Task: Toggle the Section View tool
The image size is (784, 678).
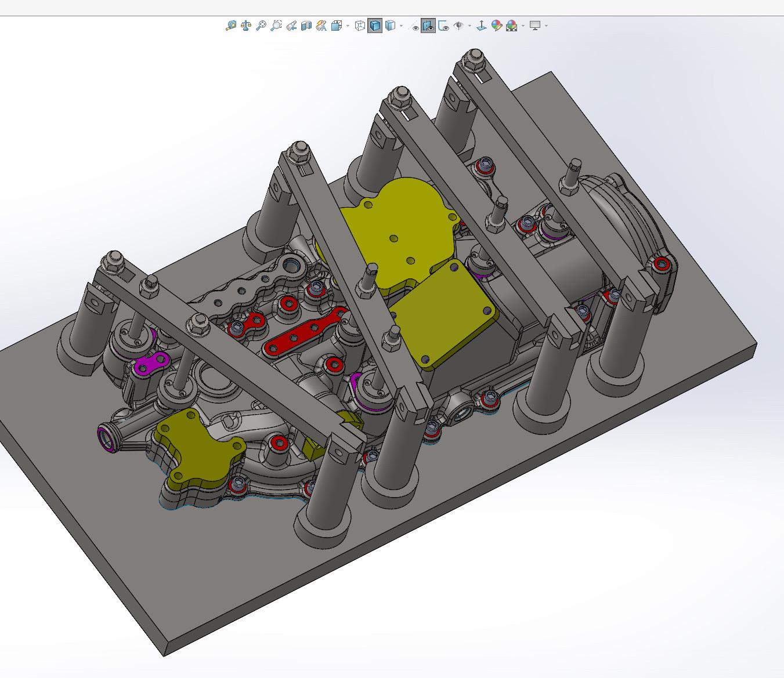Action: [306, 26]
